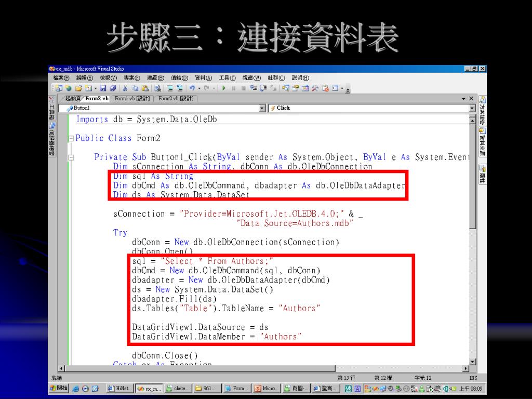Screen dimensions: 532x399
Task: Click the Micro... PowerPoint taskbar button
Action: click(x=267, y=389)
